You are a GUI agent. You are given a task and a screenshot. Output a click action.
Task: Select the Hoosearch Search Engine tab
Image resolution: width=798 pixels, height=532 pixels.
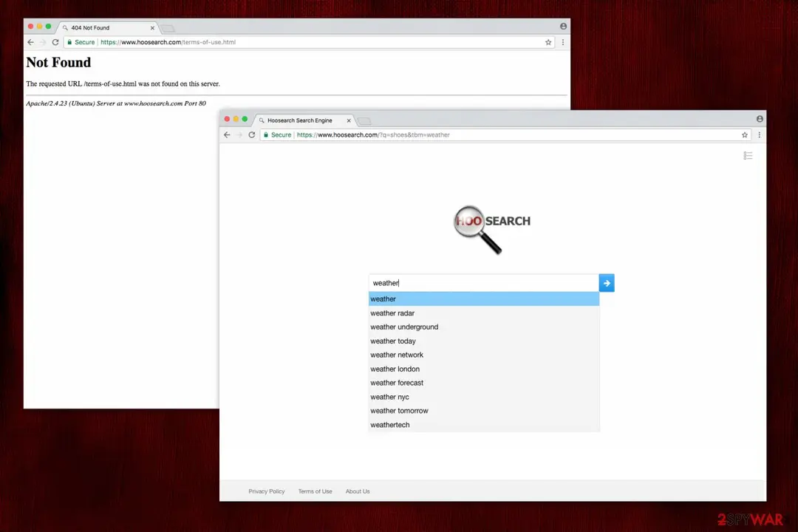[304, 120]
